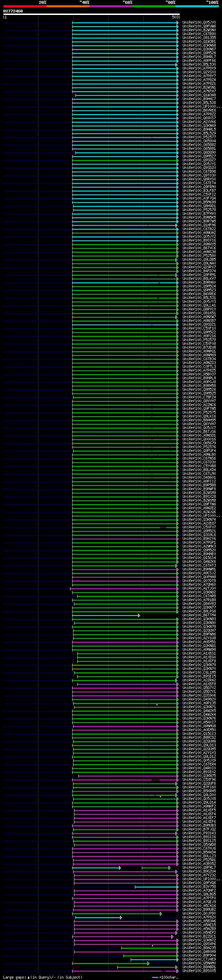This screenshot has width=222, height=980.
Task: Click the orange 40% identity legend segment
Action: point(68,6)
